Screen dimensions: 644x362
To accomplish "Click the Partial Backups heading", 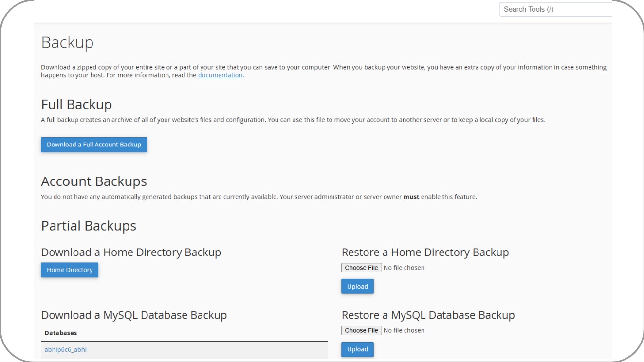I will pyautogui.click(x=89, y=226).
